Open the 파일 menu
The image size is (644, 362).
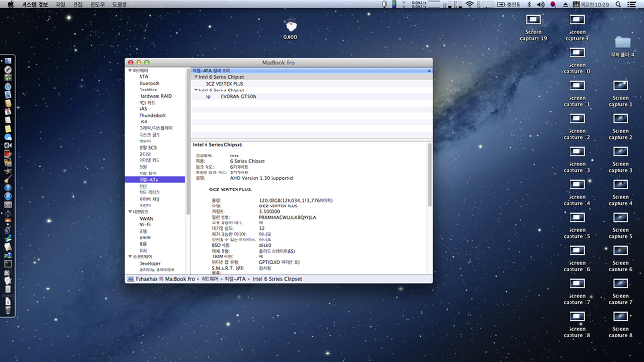coord(60,4)
